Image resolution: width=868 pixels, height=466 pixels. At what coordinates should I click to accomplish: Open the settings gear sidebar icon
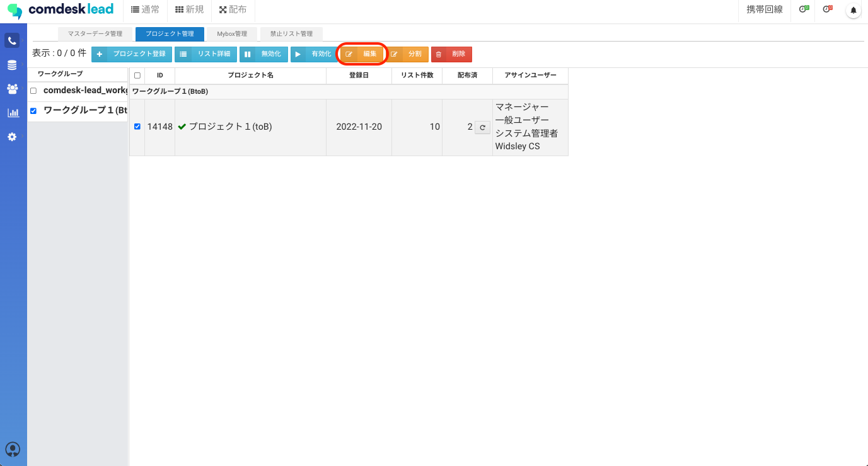point(12,137)
